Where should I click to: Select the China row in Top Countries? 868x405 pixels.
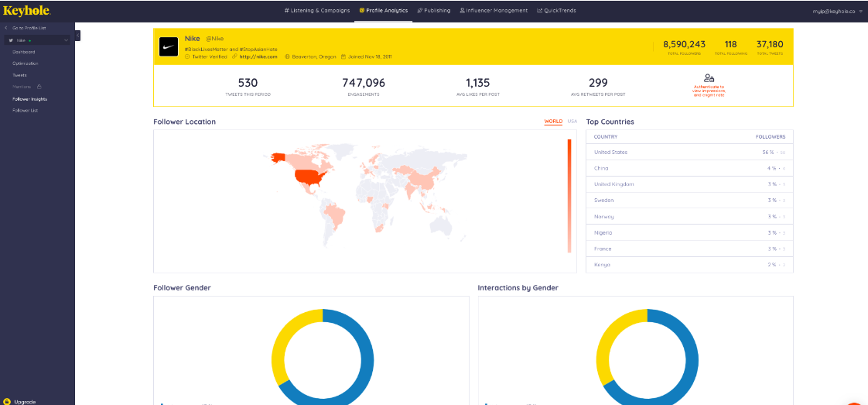pos(689,168)
